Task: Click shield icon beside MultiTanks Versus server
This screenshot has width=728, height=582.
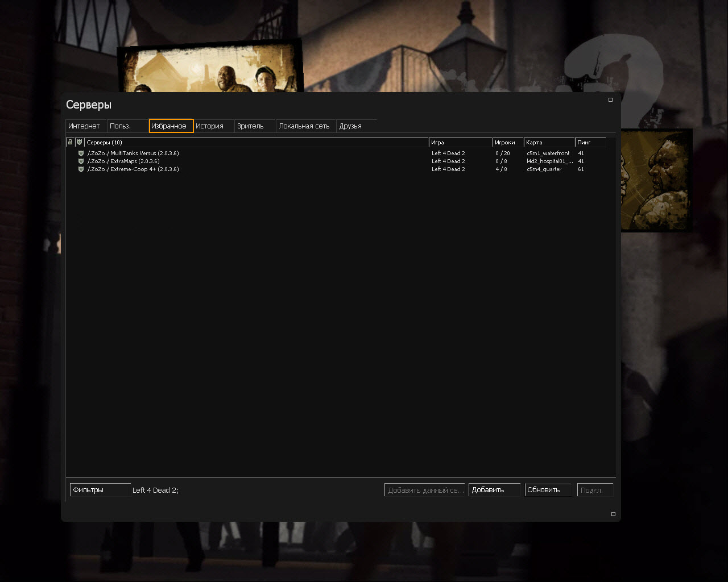Action: coord(81,153)
